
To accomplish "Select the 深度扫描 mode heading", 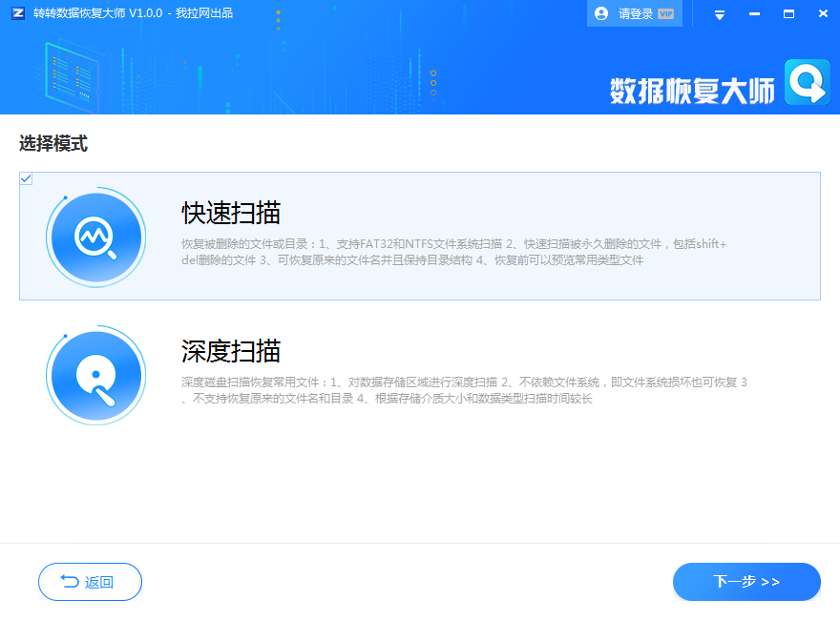I will click(x=231, y=350).
